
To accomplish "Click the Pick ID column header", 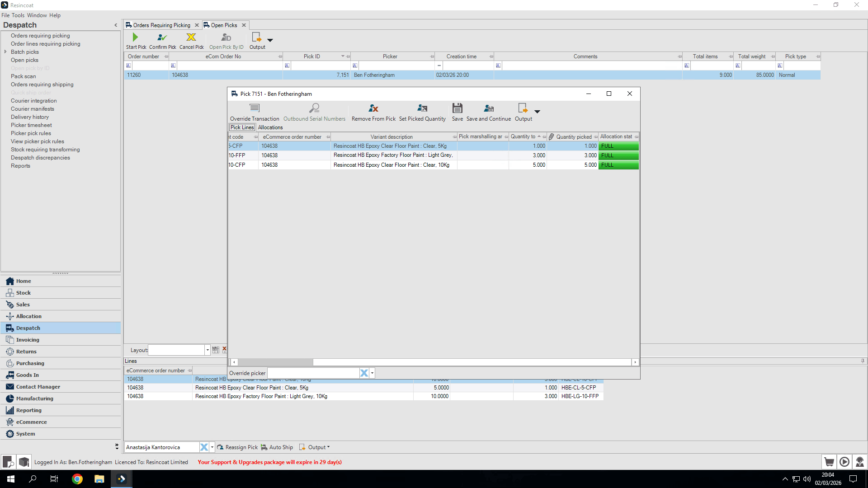I will [317, 56].
